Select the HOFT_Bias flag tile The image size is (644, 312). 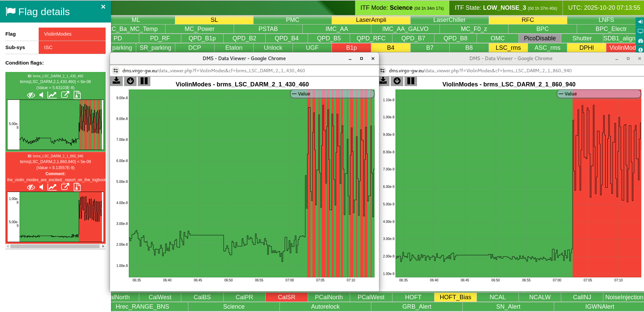coord(455,297)
